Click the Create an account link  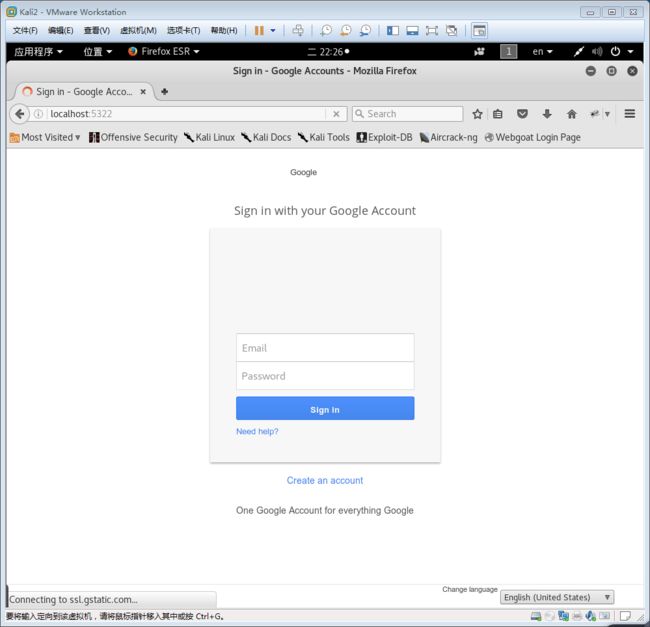tap(325, 480)
